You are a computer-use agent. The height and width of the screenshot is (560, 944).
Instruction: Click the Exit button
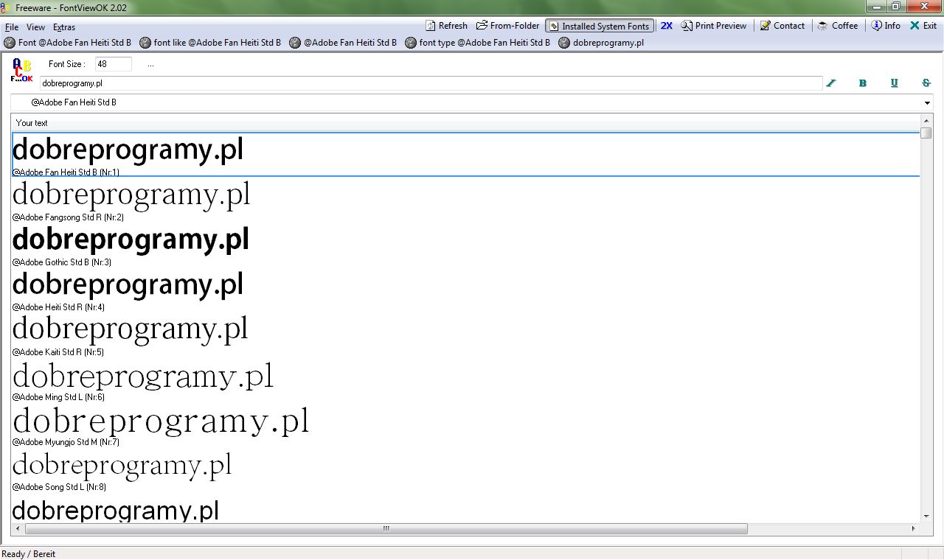(923, 26)
